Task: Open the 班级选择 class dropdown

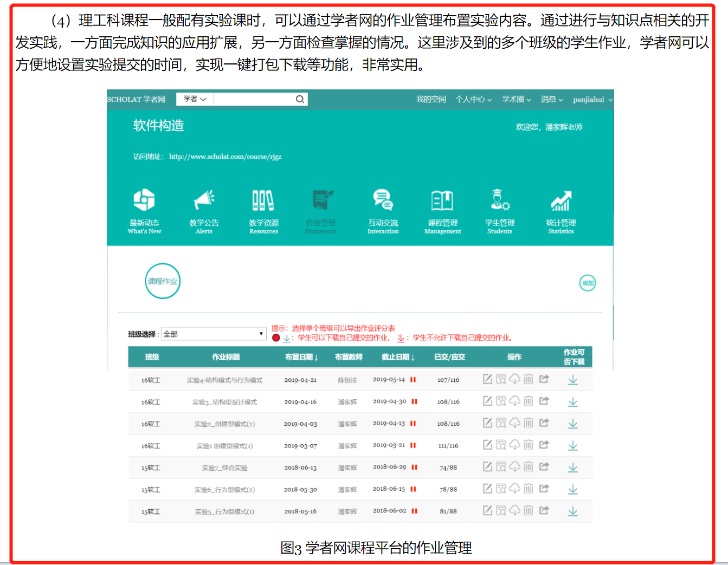Action: [x=213, y=334]
